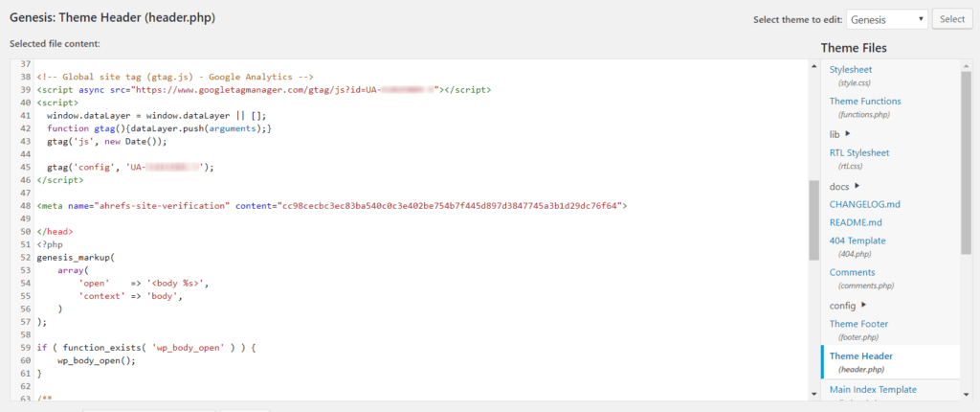Click the Select button
Screen dimensions: 980x412
(x=952, y=19)
